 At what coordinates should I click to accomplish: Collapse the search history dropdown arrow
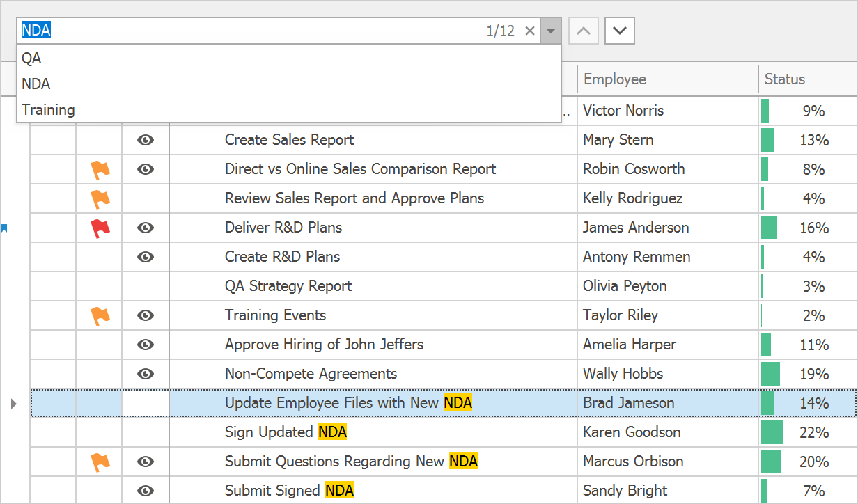tap(551, 31)
